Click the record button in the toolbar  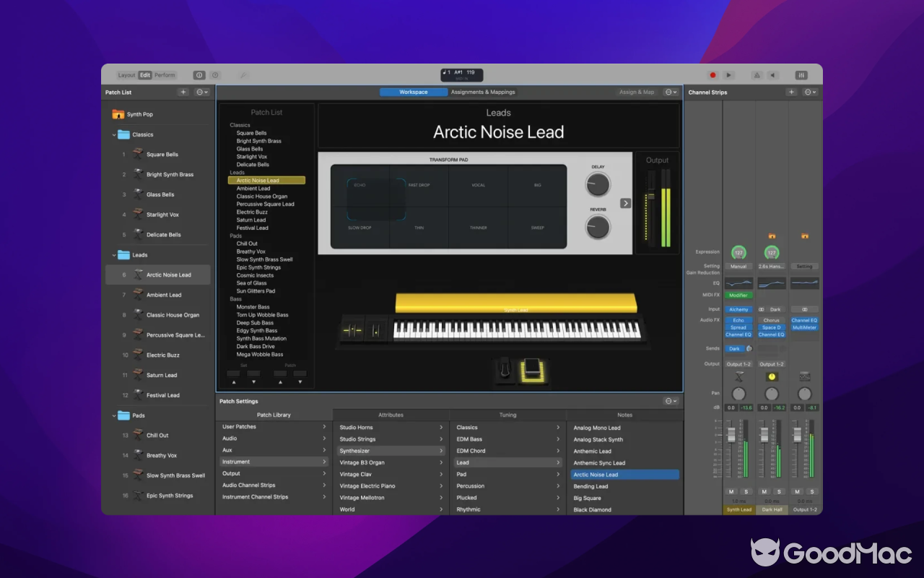click(x=712, y=75)
